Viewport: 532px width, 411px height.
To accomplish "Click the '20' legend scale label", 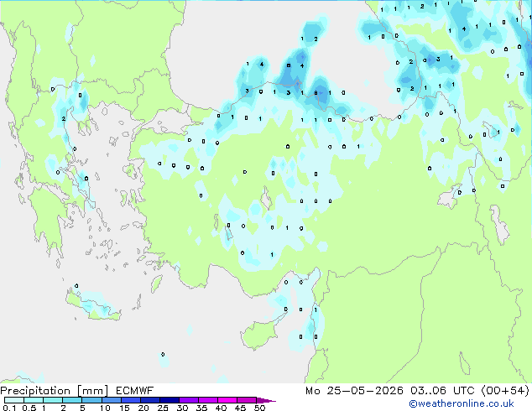I will (x=143, y=408).
